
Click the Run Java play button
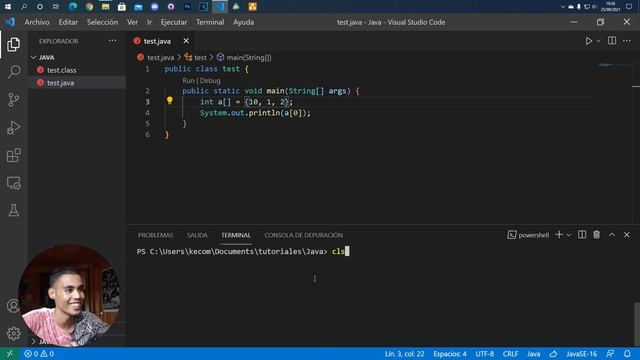tap(589, 41)
